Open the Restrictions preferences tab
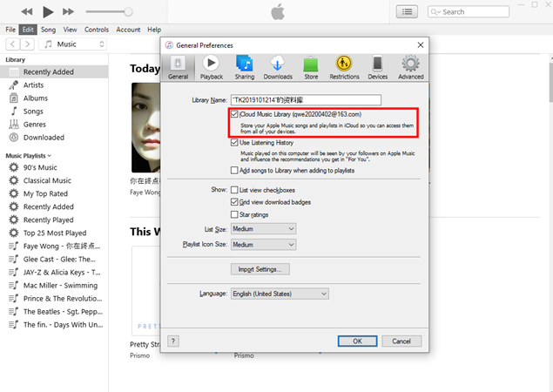Viewport: 553px width, 392px height. click(344, 68)
